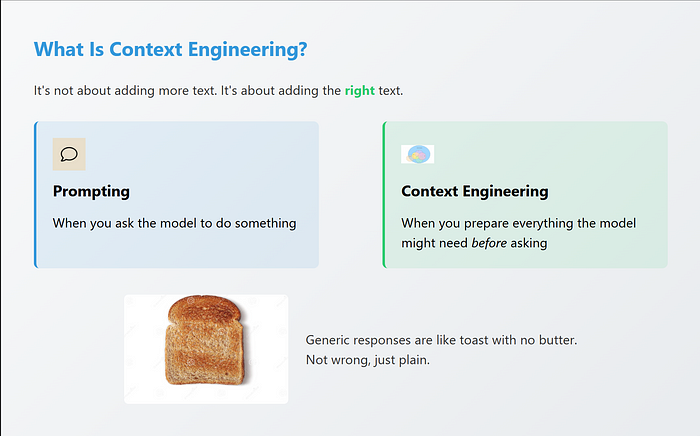Image resolution: width=700 pixels, height=436 pixels.
Task: Click the phrase 'It's about adding the' in subtitle
Action: tap(281, 91)
